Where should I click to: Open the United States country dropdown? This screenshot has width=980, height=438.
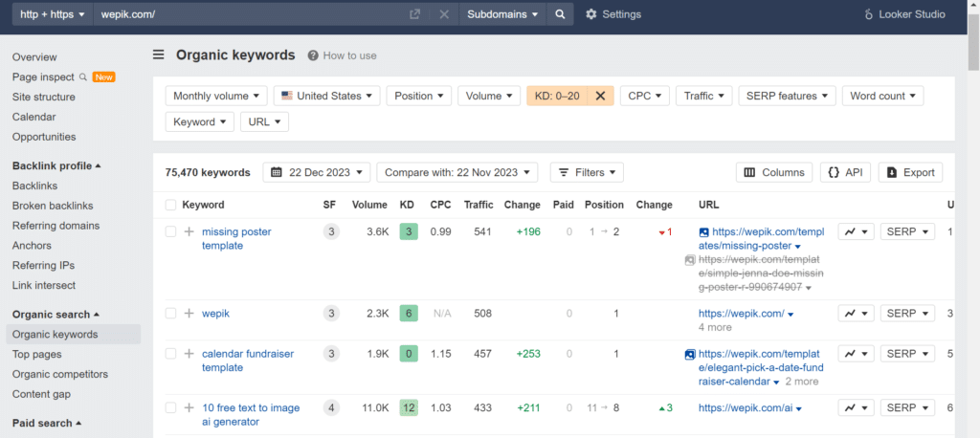pyautogui.click(x=327, y=96)
